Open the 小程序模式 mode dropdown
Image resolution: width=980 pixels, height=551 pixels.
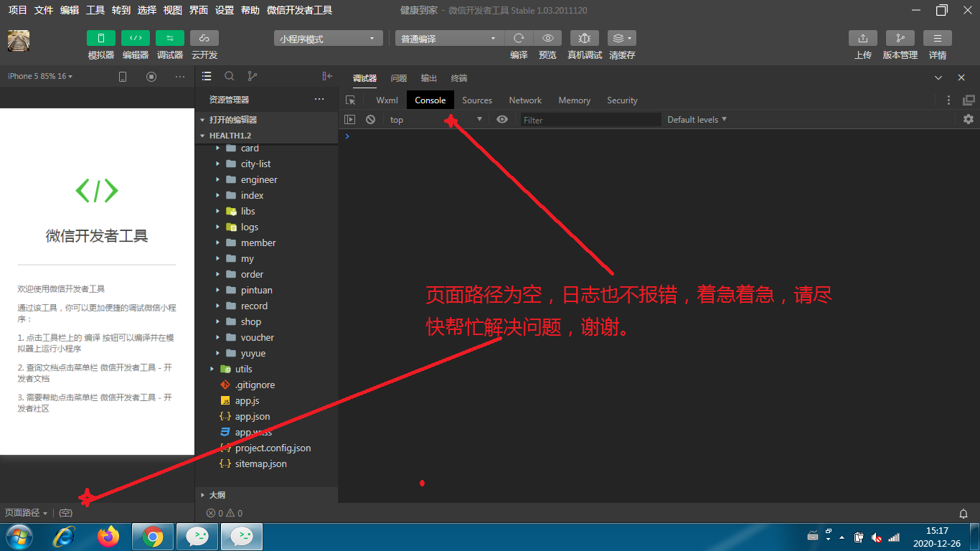coord(329,39)
